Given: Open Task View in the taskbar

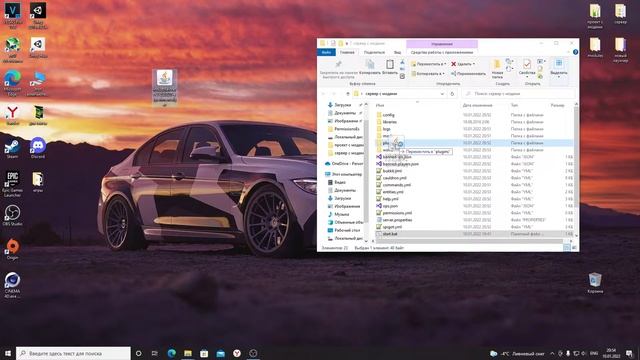Looking at the screenshot, I should [155, 353].
